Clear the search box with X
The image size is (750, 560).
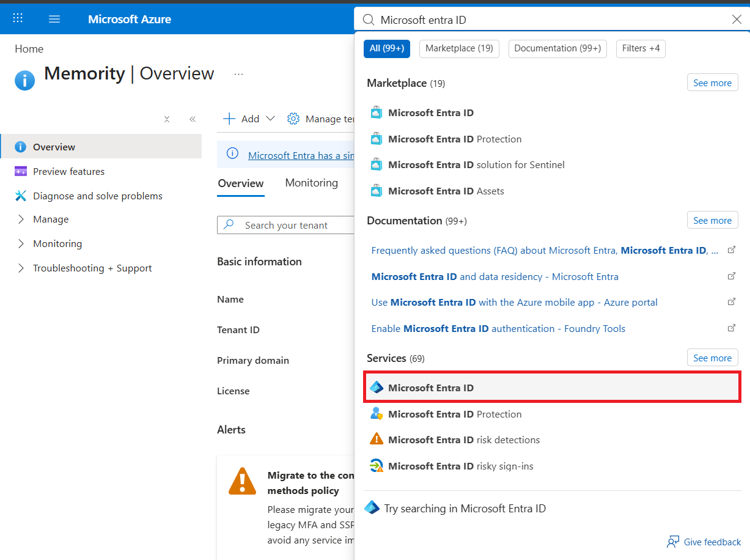[737, 20]
